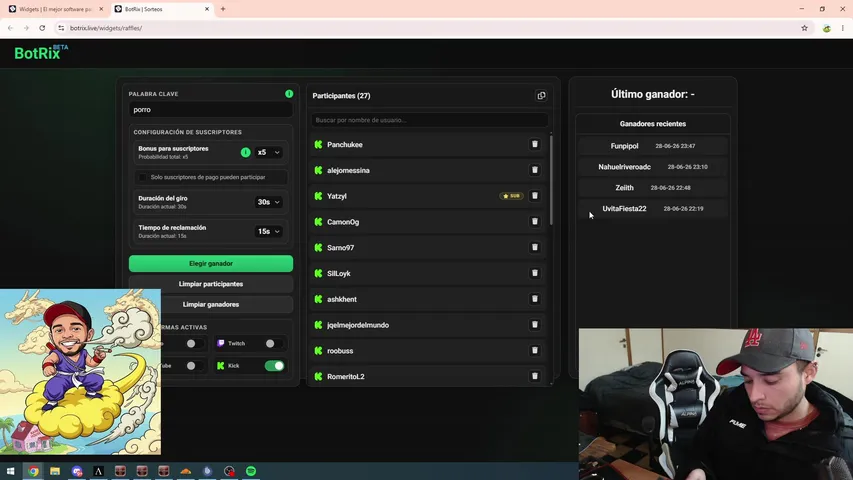Click the Buscar por nombre de usuario field
Screen dimensions: 853x480
[430, 120]
